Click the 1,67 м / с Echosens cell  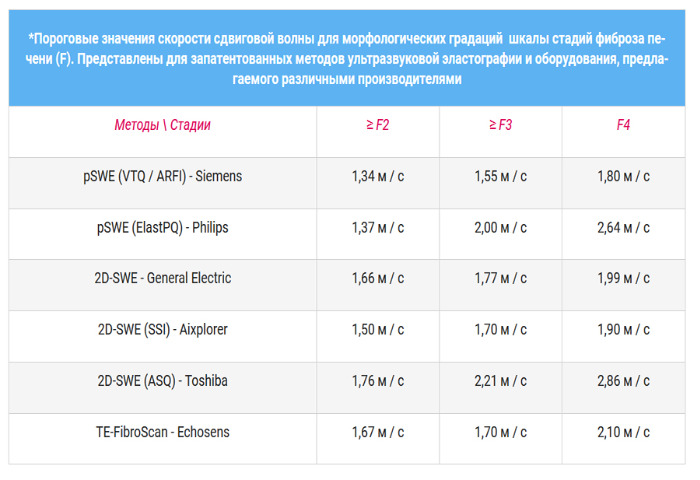[x=377, y=431]
